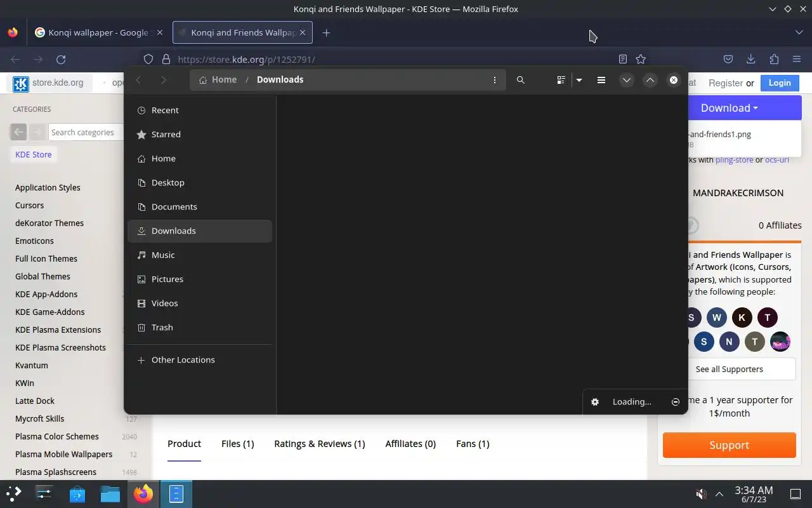Click the file manager forward arrow
812x508 pixels.
(x=164, y=80)
